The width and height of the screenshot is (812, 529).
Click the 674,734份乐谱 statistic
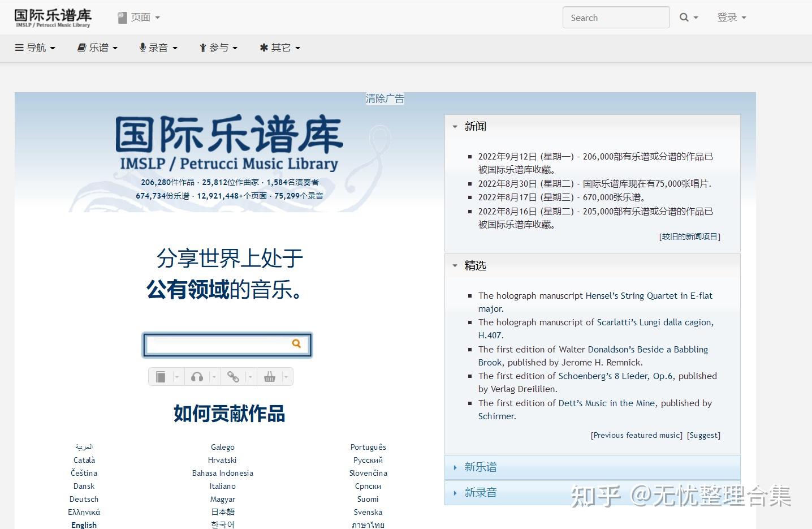(x=162, y=196)
